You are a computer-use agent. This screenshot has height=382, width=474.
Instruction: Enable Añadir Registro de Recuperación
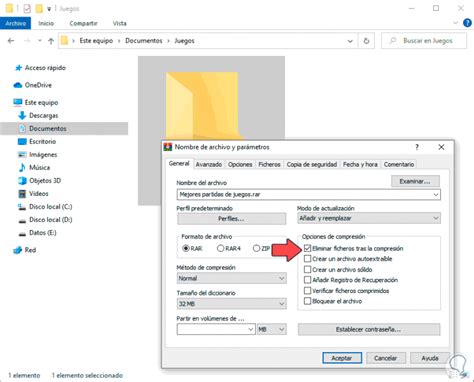(307, 280)
